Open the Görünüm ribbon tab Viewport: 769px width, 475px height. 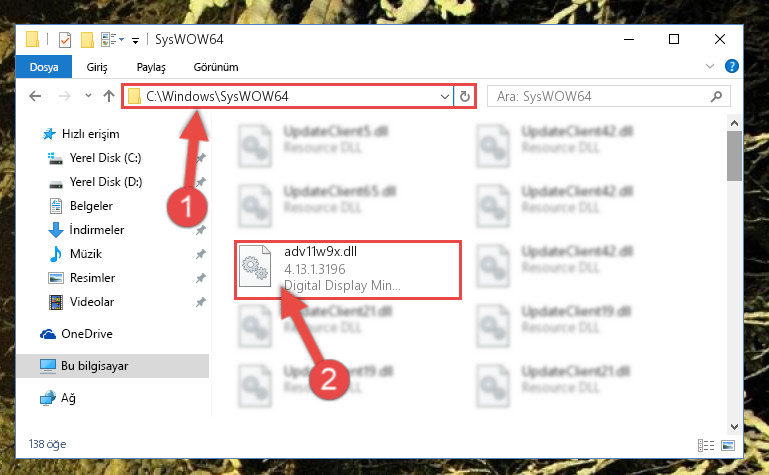[x=216, y=67]
